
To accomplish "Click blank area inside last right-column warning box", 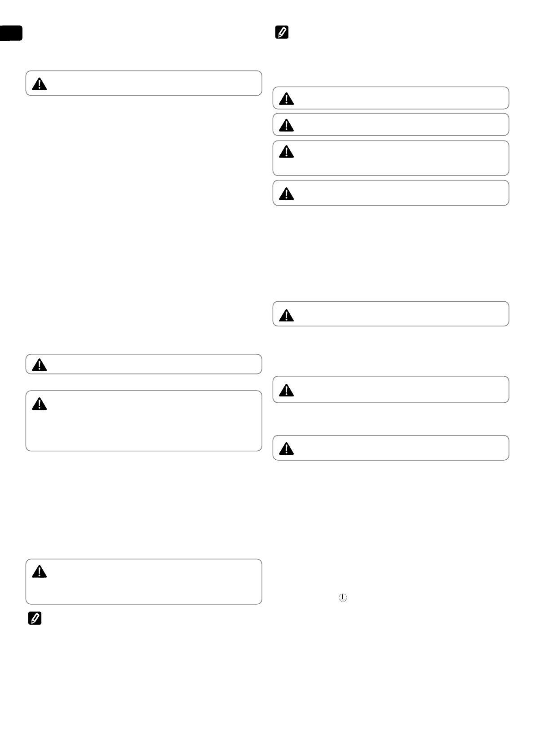I will 395,448.
